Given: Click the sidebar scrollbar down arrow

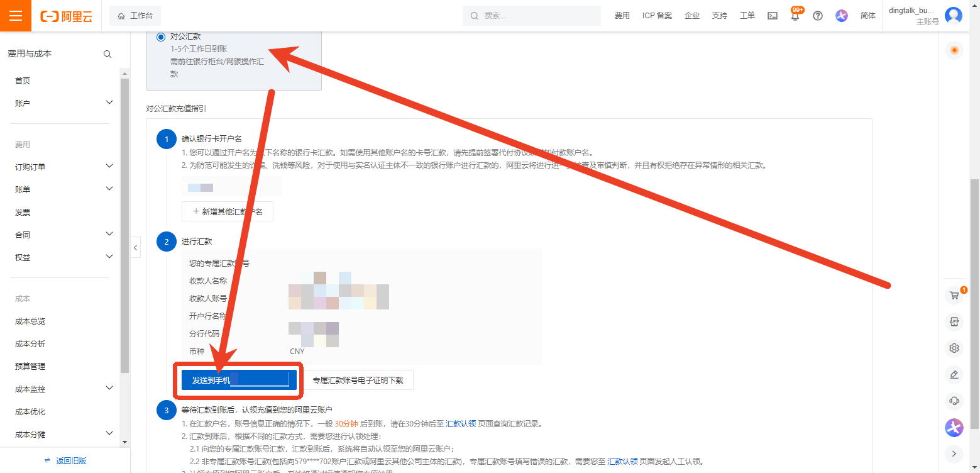Looking at the screenshot, I should [x=124, y=442].
